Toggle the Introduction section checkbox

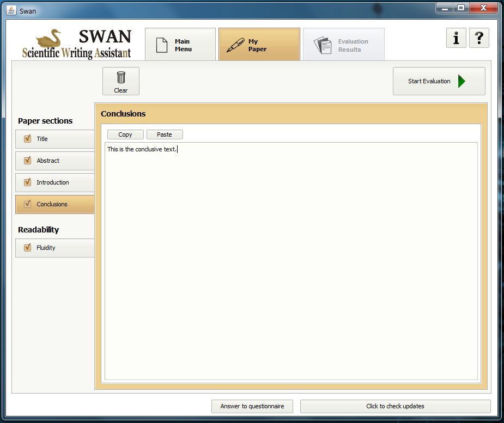point(28,182)
